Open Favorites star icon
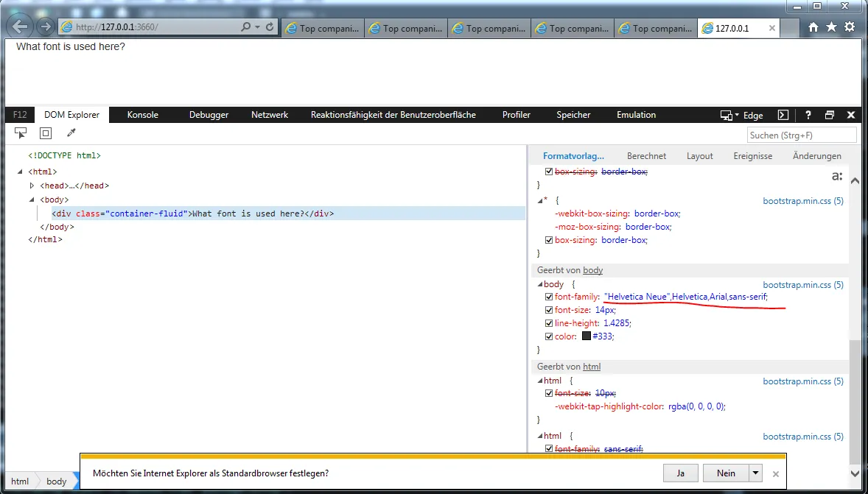This screenshot has width=868, height=494. click(831, 27)
